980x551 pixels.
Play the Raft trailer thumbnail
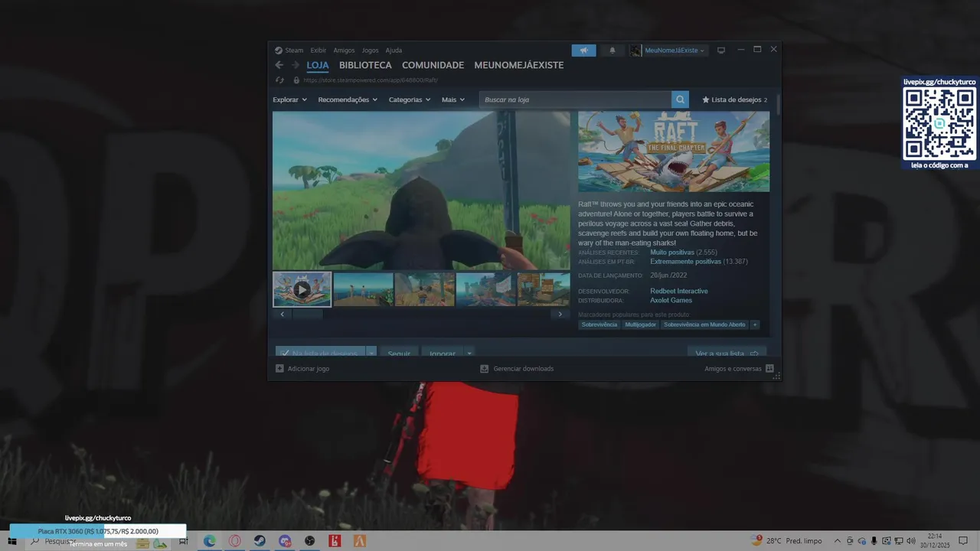(x=302, y=289)
